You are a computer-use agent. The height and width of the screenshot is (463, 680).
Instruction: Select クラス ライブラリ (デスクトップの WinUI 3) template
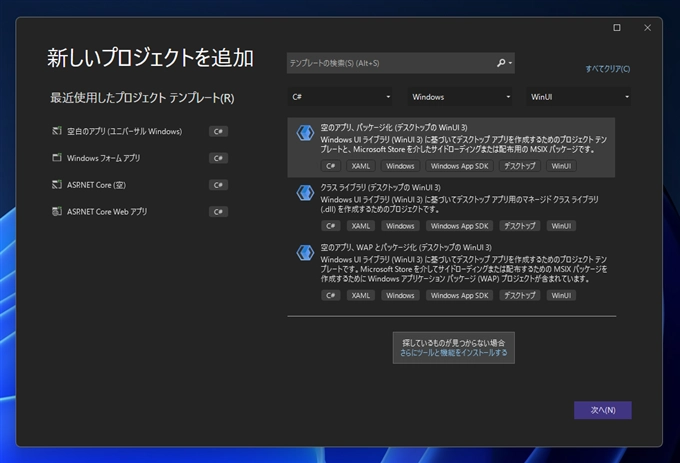pos(451,207)
